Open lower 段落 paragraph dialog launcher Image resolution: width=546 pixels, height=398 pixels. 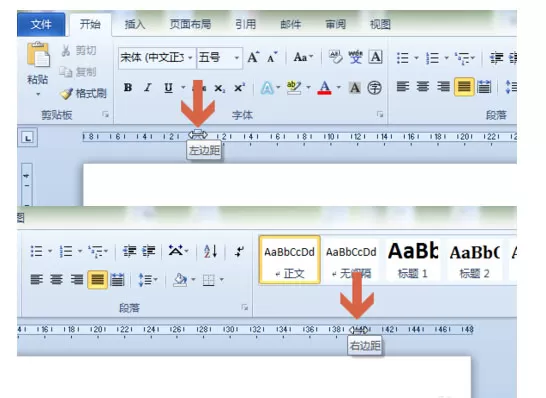245,307
